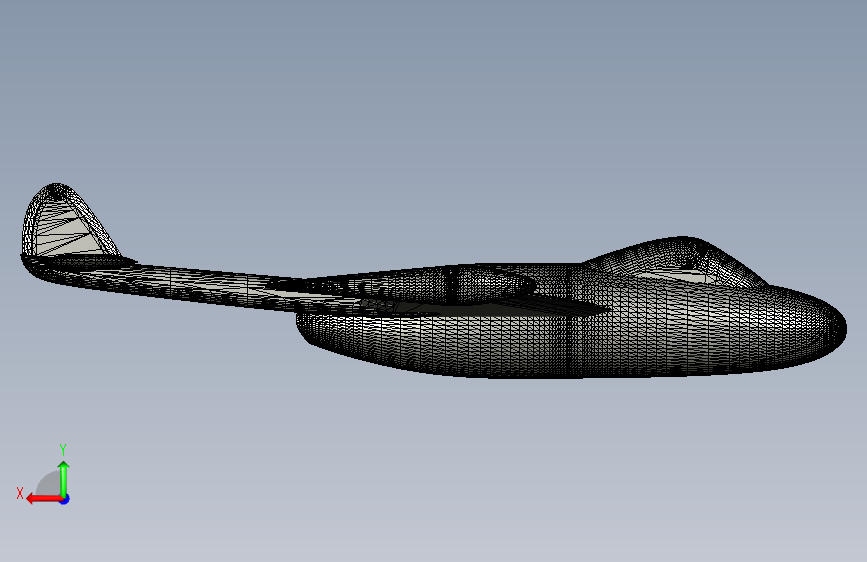Image resolution: width=867 pixels, height=562 pixels.
Task: Select the aircraft's vertical tail fin mesh
Action: 69,221
